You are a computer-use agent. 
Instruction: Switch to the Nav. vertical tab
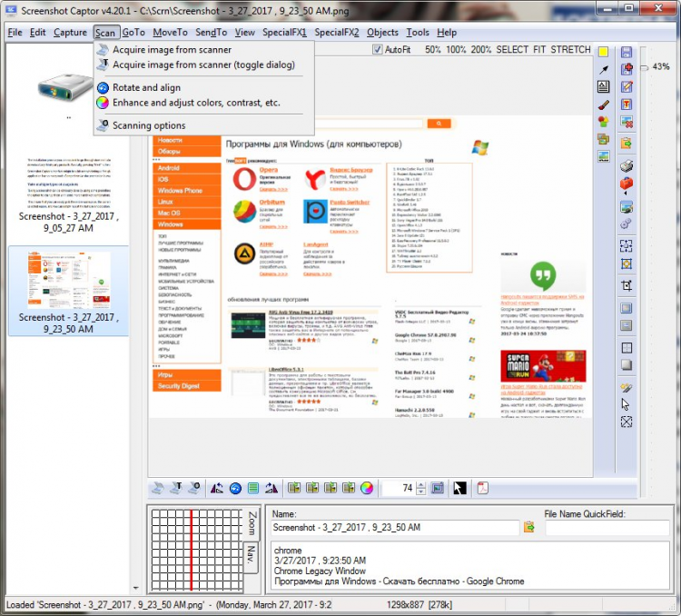point(251,556)
